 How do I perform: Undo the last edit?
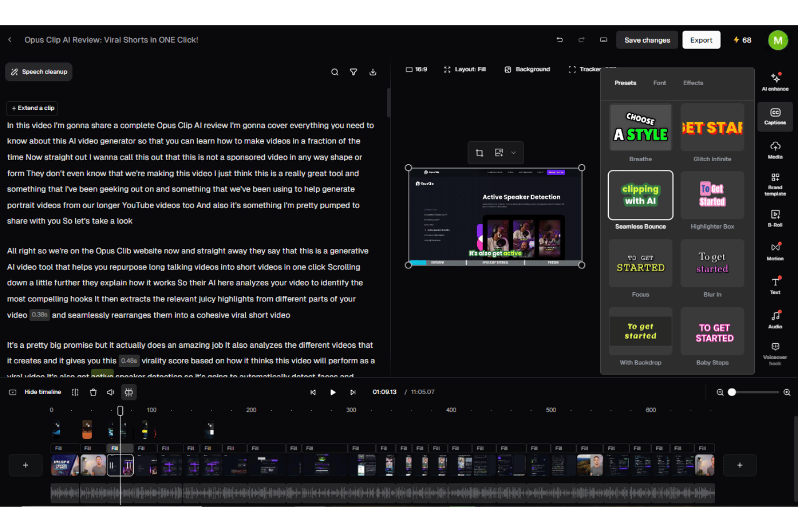(x=560, y=40)
